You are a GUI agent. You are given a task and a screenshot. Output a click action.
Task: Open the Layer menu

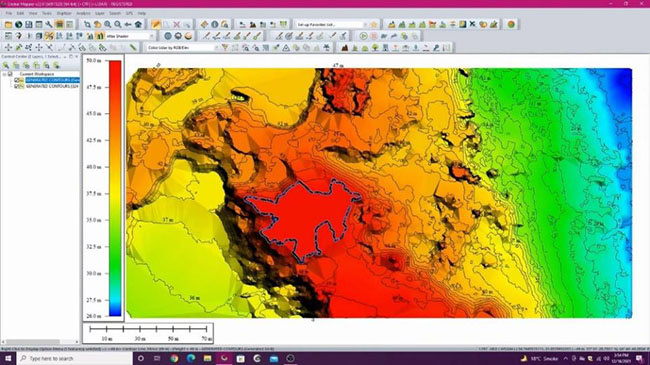tap(100, 13)
